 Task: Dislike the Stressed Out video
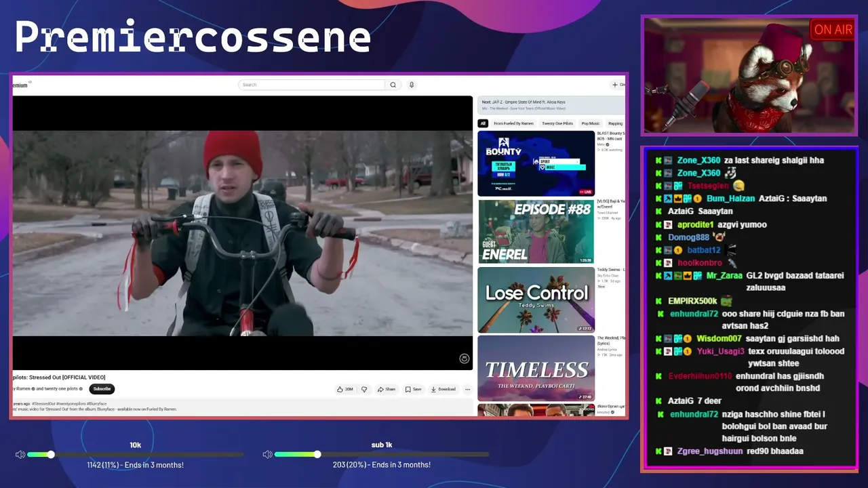click(x=364, y=389)
